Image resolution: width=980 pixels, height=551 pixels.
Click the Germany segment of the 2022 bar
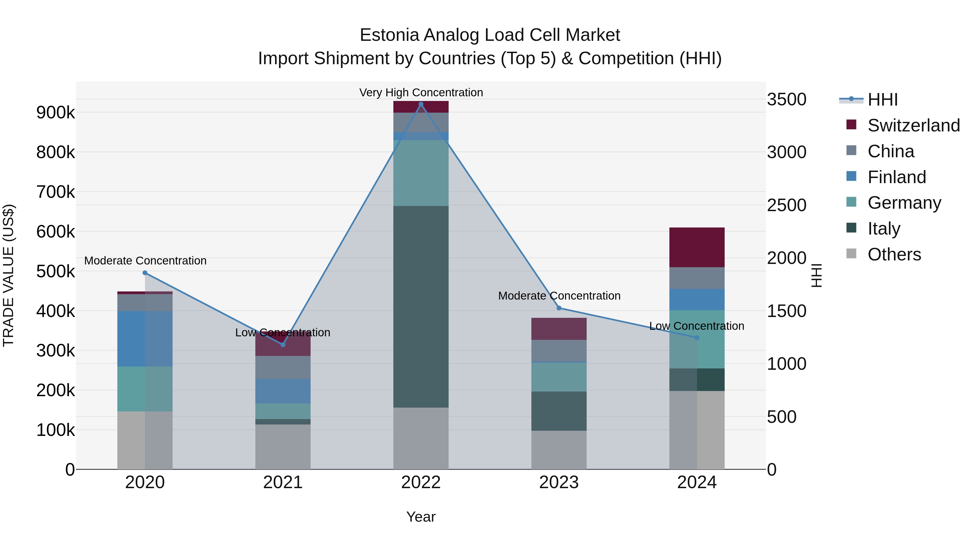pyautogui.click(x=421, y=173)
